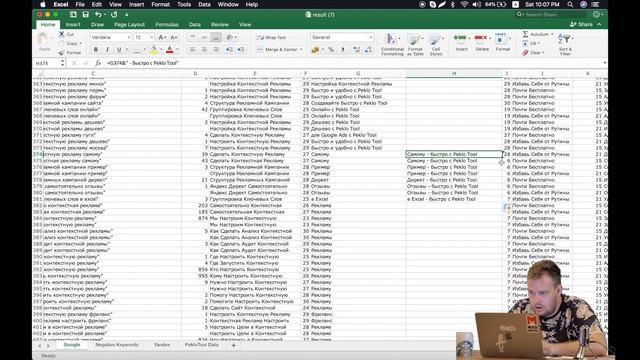Expand the formula bar chevron
640x360 pixels.
click(604, 63)
